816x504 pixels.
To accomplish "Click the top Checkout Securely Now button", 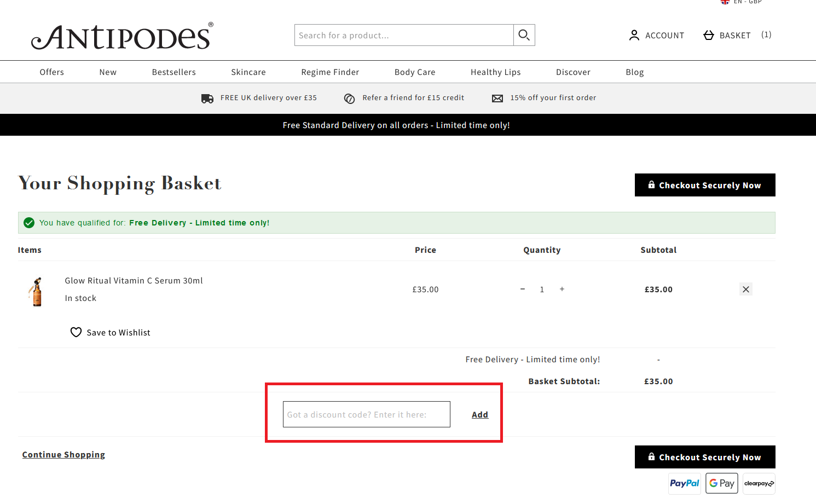I will (705, 185).
